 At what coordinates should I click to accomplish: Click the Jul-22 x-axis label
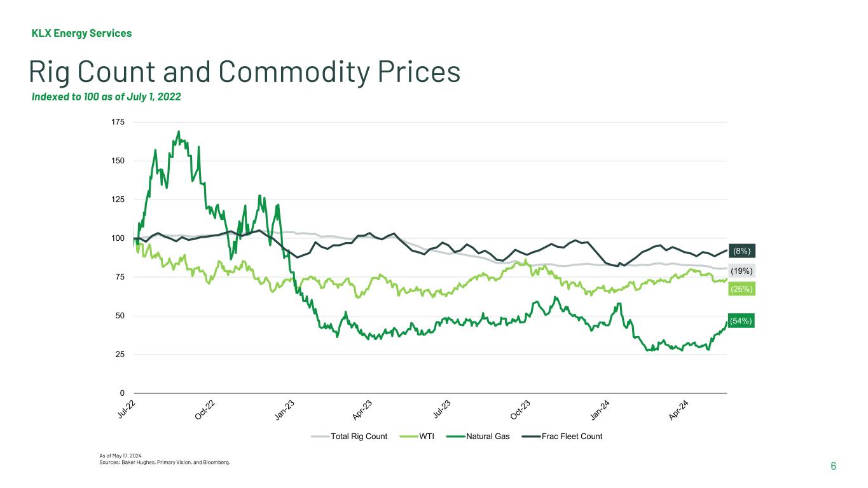pos(128,410)
